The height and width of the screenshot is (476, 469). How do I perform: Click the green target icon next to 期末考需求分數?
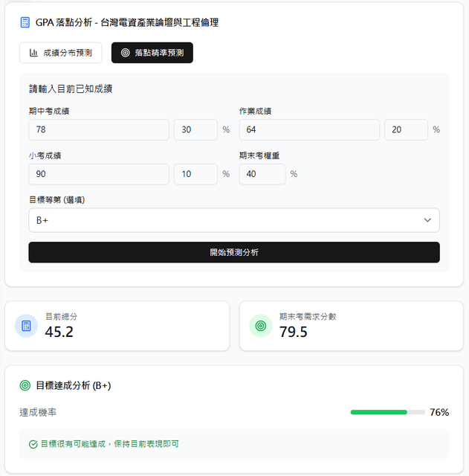(260, 326)
